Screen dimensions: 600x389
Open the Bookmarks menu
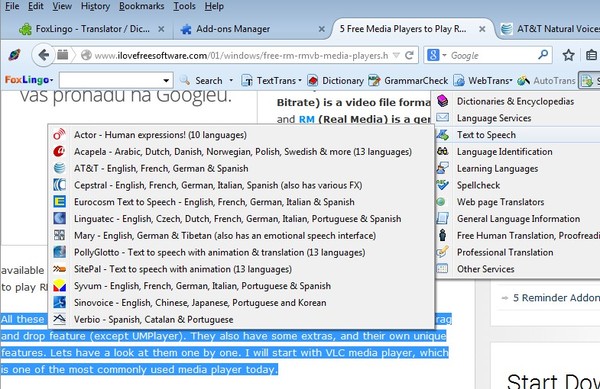141,6
